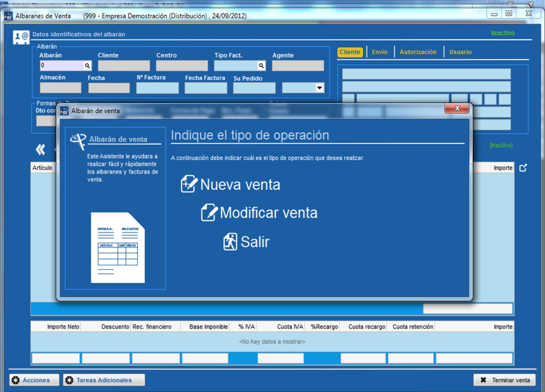Click the Albaranes de Venta title bar app icon

pyautogui.click(x=8, y=16)
